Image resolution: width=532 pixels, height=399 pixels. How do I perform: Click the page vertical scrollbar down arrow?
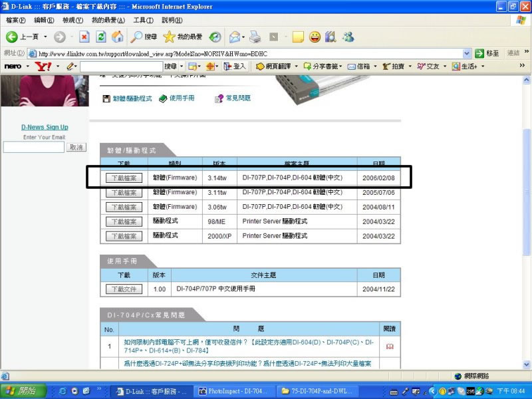(x=527, y=364)
